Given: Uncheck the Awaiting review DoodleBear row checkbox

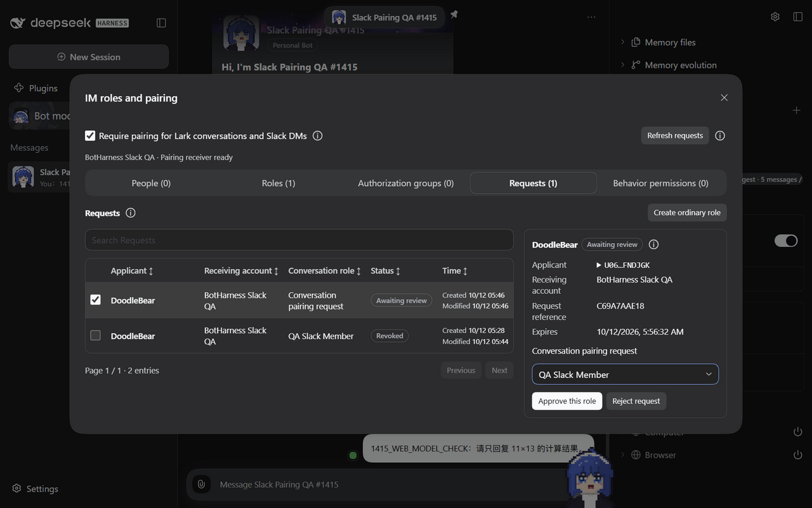Looking at the screenshot, I should tap(95, 300).
